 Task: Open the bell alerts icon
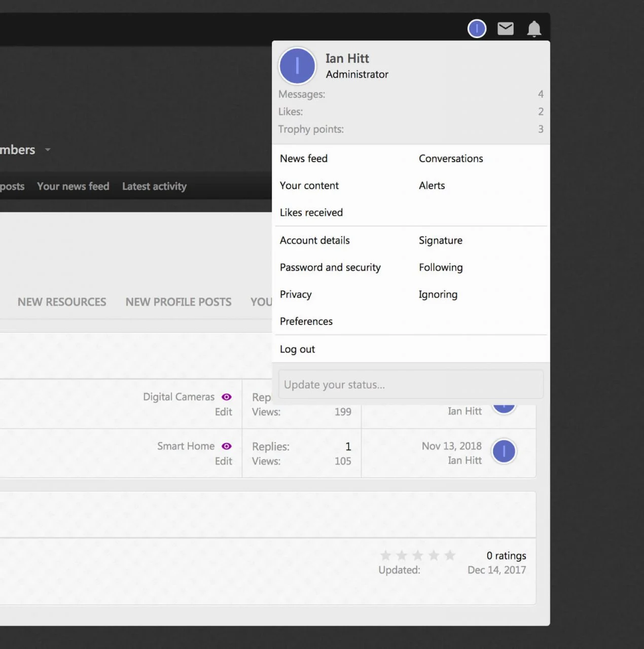coord(534,29)
